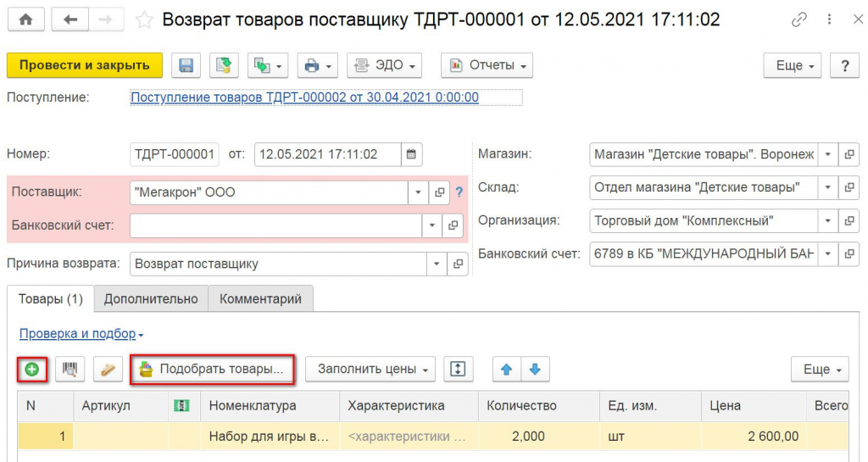
Task: Open organization Банковский счет record icon
Action: tap(849, 254)
